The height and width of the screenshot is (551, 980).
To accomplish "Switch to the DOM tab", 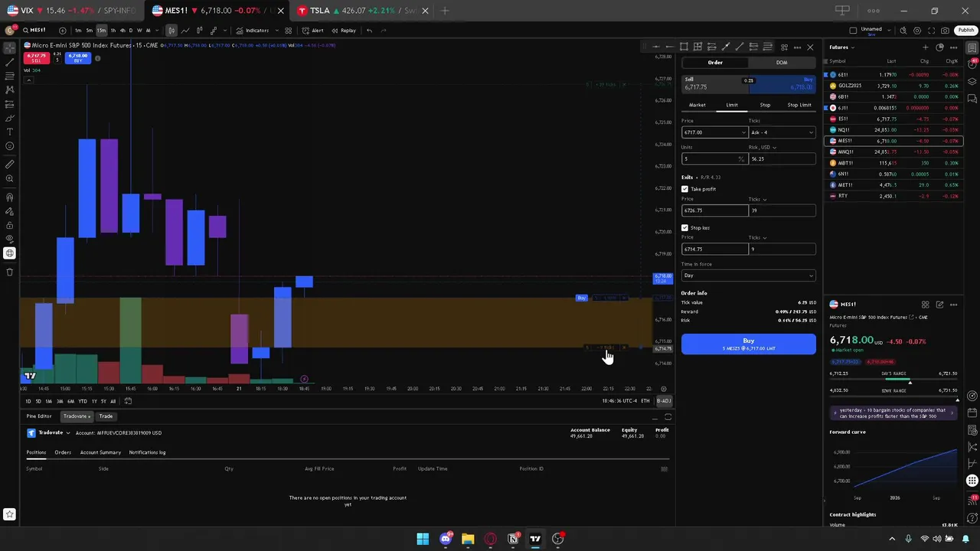I will point(781,63).
